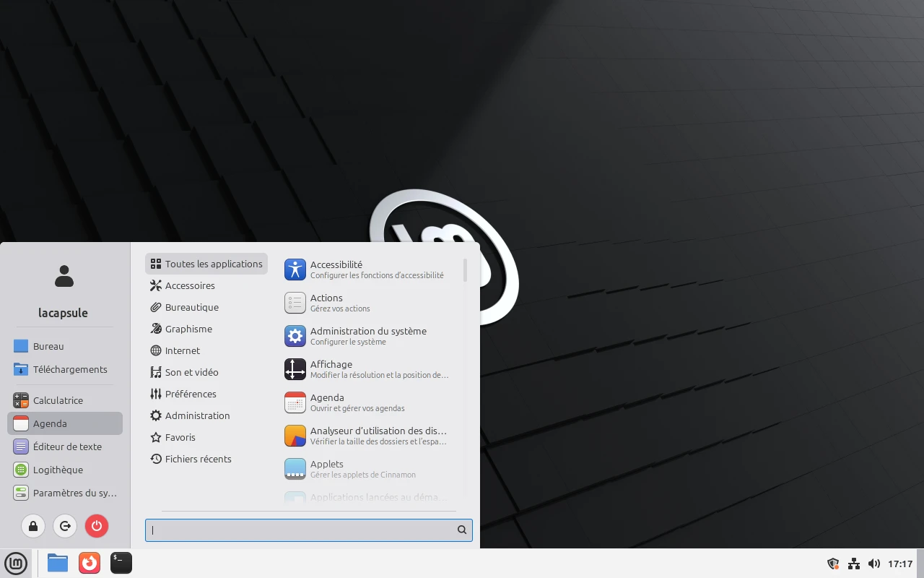924x578 pixels.
Task: Select the Son et vidéo category
Action: coord(206,372)
